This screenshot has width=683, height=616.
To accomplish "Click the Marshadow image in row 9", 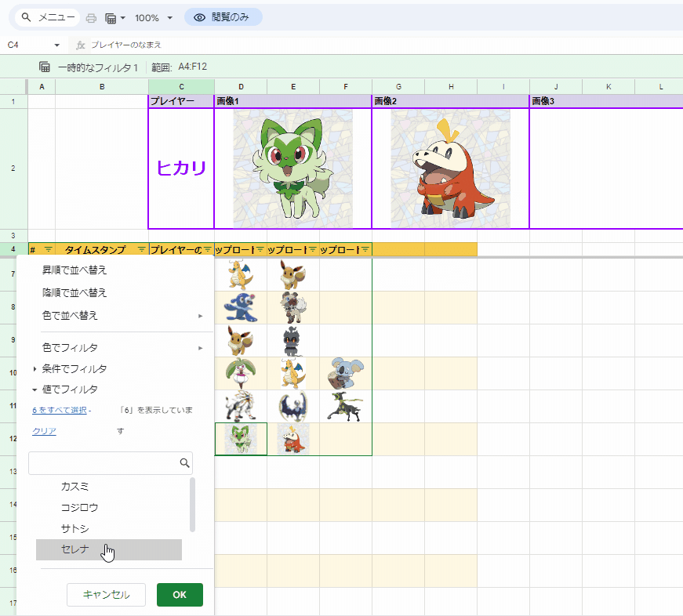I will click(292, 340).
